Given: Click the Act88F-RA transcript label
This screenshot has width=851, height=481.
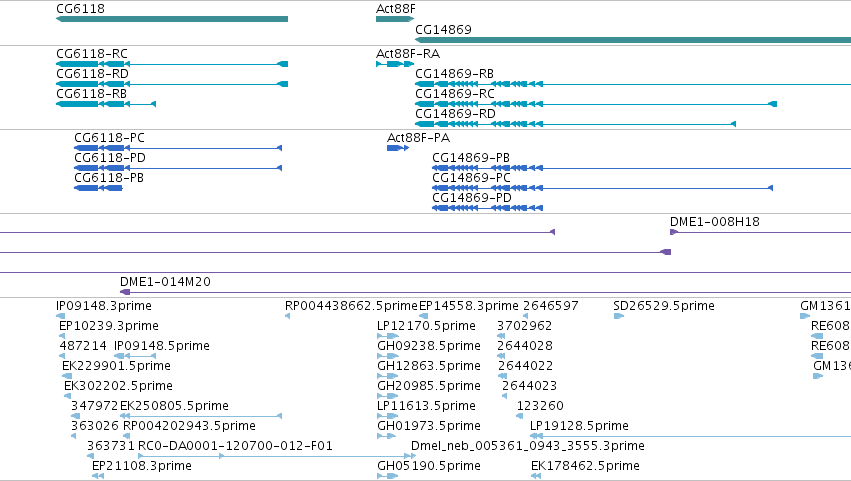Looking at the screenshot, I should 408,54.
